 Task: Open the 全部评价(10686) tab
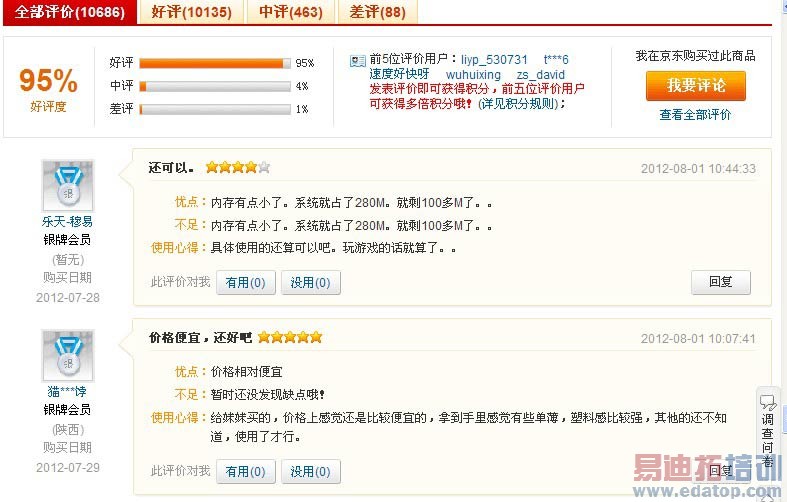(70, 12)
